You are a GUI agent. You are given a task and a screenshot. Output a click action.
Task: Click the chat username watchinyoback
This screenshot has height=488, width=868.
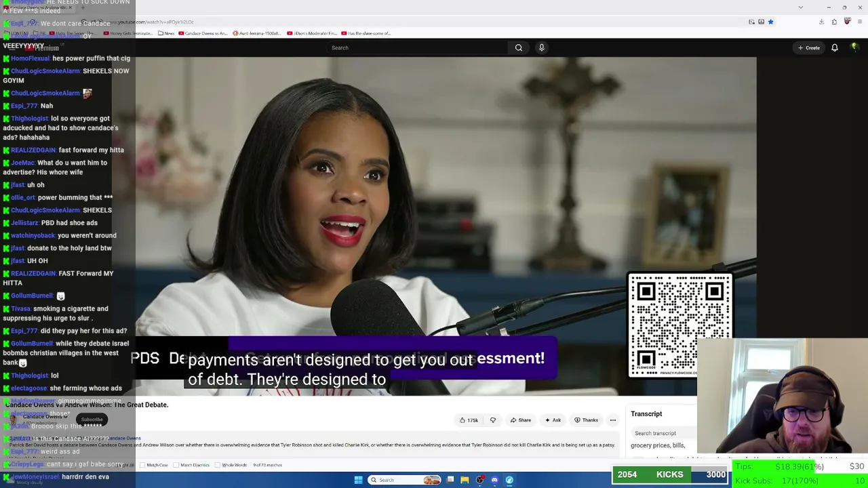coord(33,235)
